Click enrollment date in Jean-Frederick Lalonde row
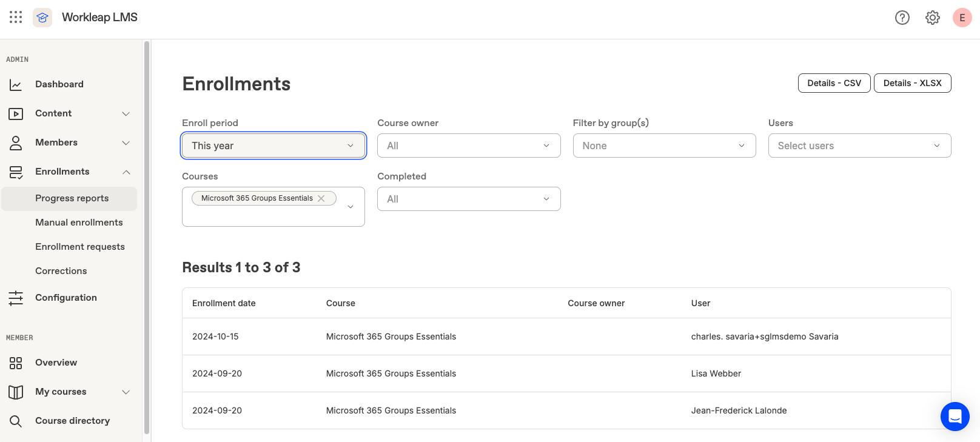Image resolution: width=980 pixels, height=442 pixels. click(217, 410)
